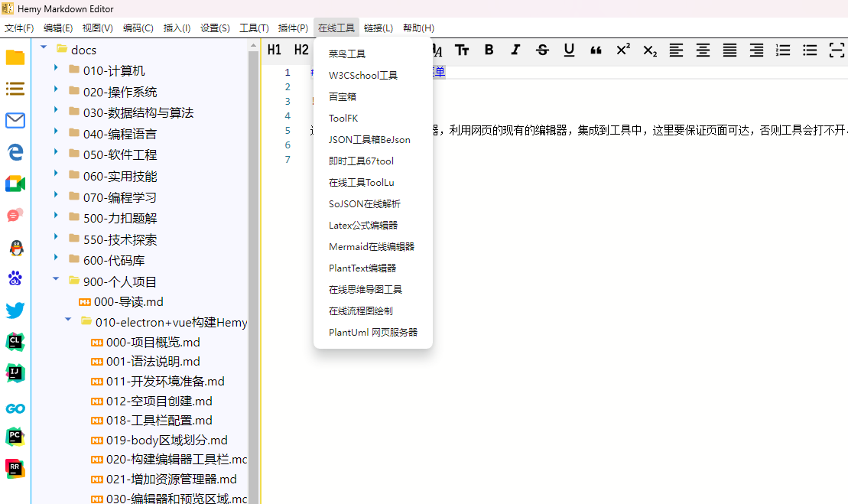Open the mail icon in sidebar

[x=15, y=121]
